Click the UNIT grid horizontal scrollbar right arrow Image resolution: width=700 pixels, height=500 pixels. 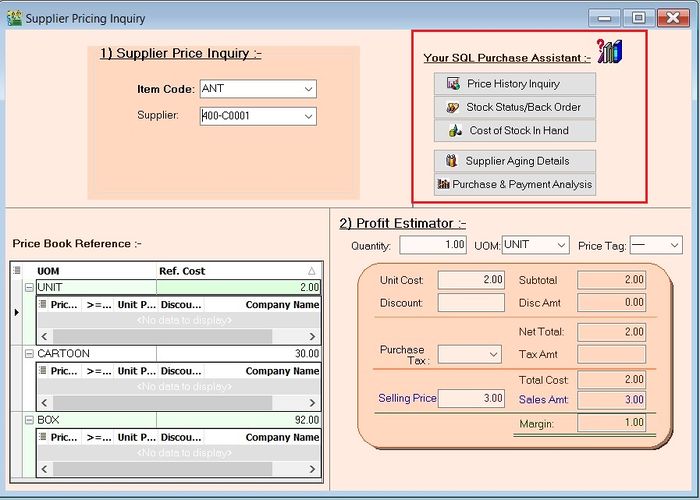click(x=312, y=337)
